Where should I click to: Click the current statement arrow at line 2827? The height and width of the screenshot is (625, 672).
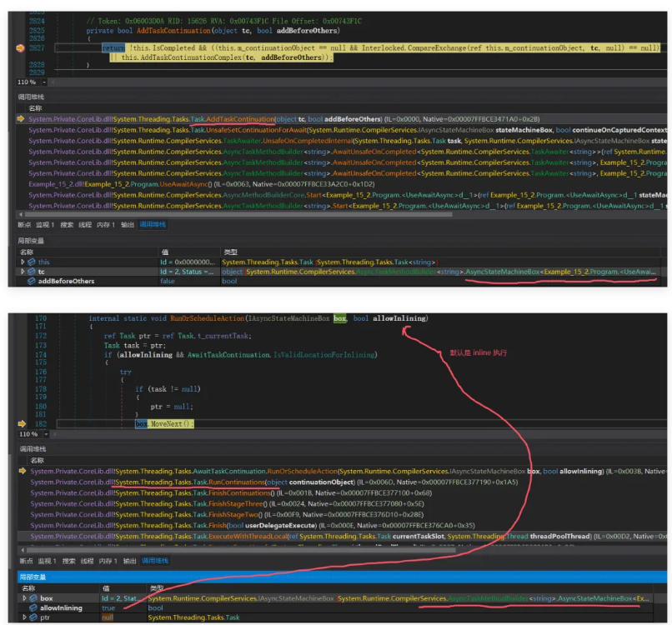[20, 48]
